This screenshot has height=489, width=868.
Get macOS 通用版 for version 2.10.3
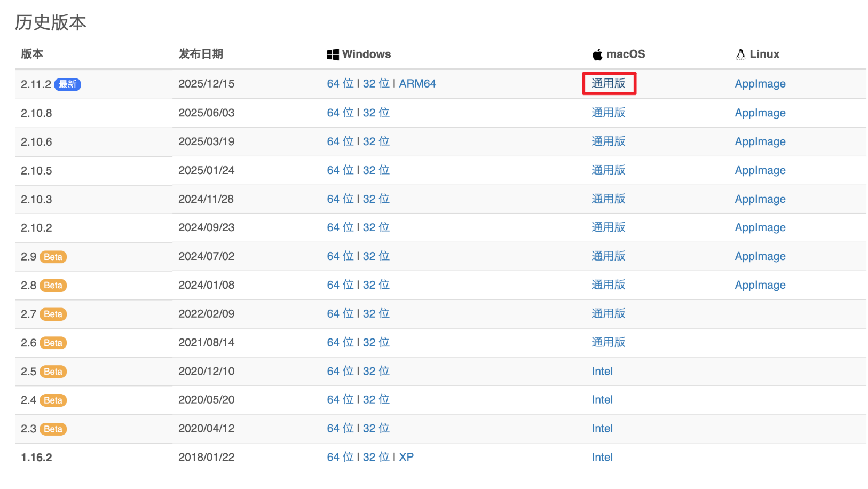tap(609, 199)
